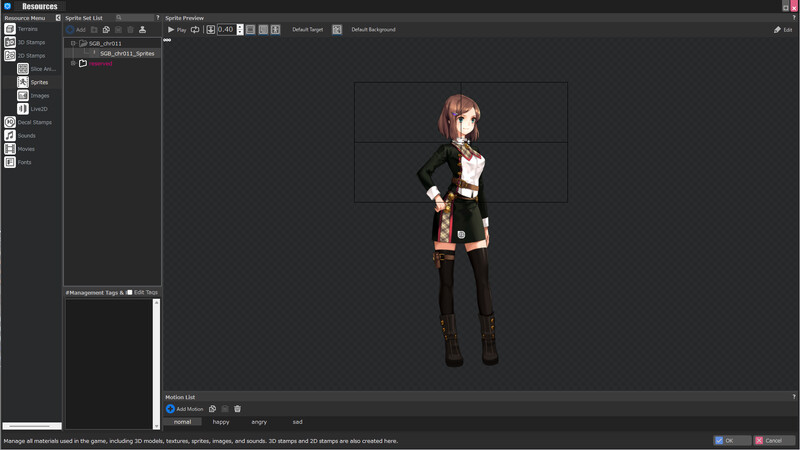Expand the reserved folder
The image size is (800, 450).
point(73,63)
